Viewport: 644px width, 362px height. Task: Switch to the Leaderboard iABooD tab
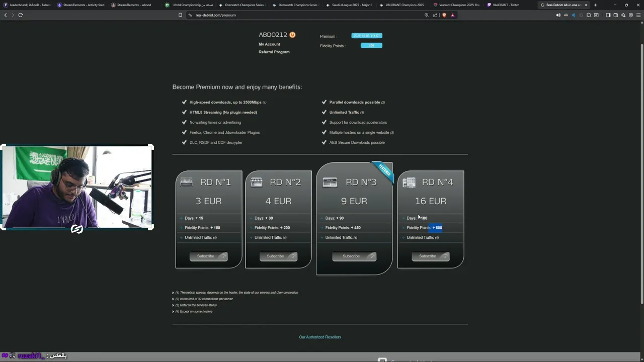(x=27, y=5)
